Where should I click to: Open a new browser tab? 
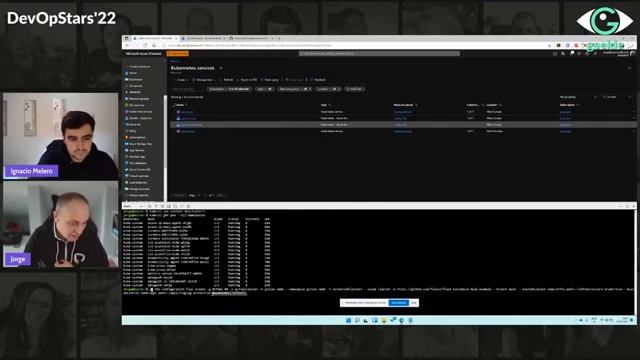pyautogui.click(x=279, y=38)
